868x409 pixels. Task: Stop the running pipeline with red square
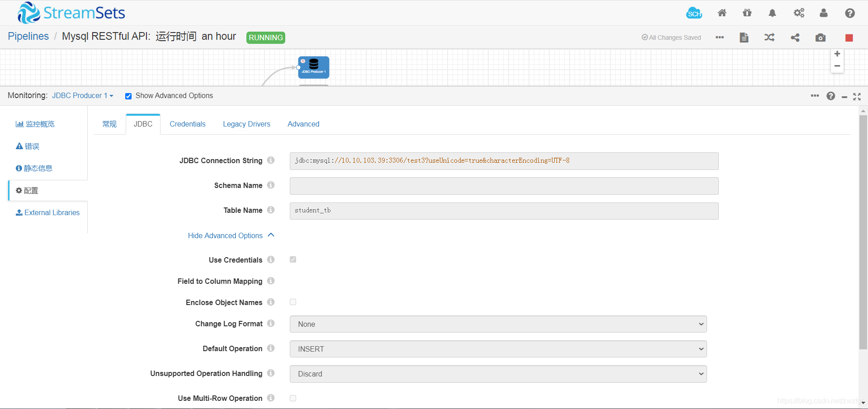pyautogui.click(x=849, y=38)
